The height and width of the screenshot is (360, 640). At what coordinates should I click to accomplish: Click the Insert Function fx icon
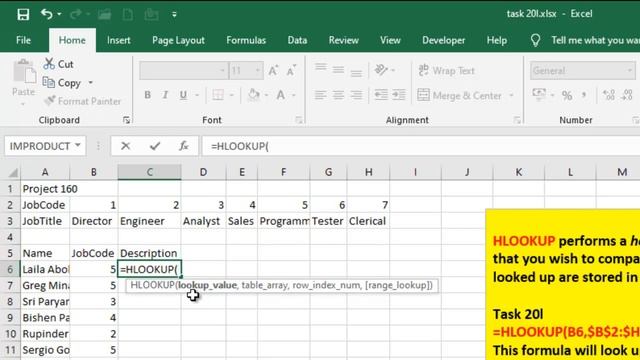(184, 146)
